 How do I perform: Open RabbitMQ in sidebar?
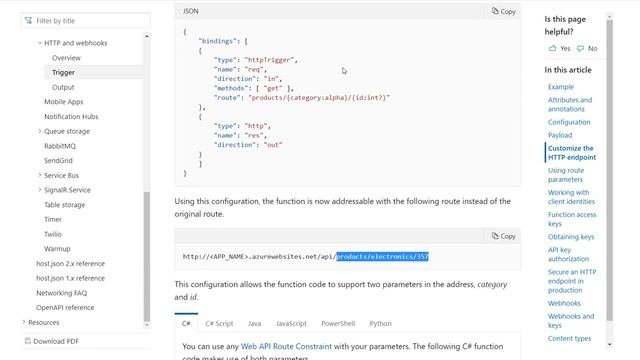point(60,146)
